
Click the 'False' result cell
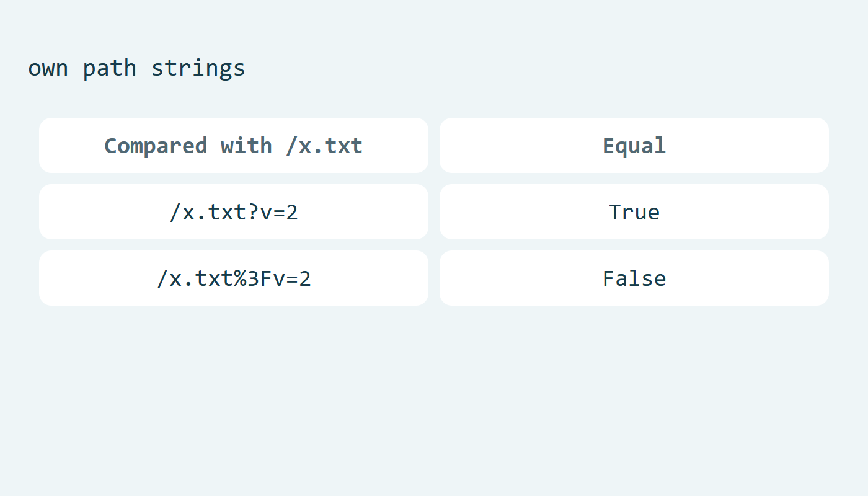pyautogui.click(x=634, y=278)
